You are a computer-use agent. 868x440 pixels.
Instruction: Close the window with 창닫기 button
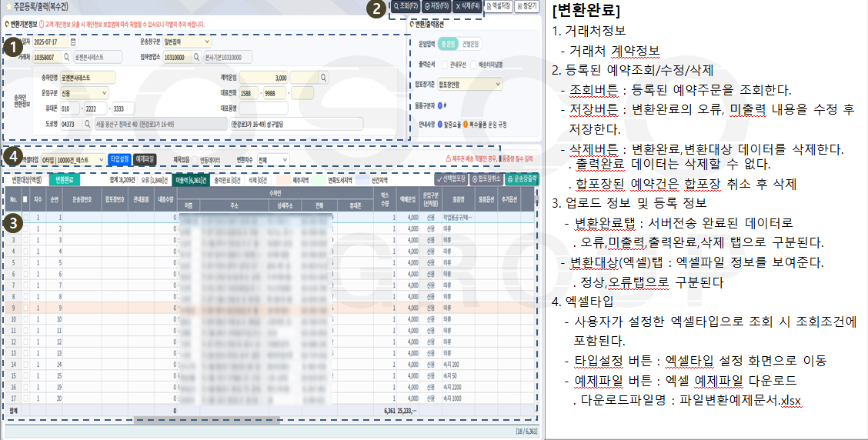(x=526, y=6)
